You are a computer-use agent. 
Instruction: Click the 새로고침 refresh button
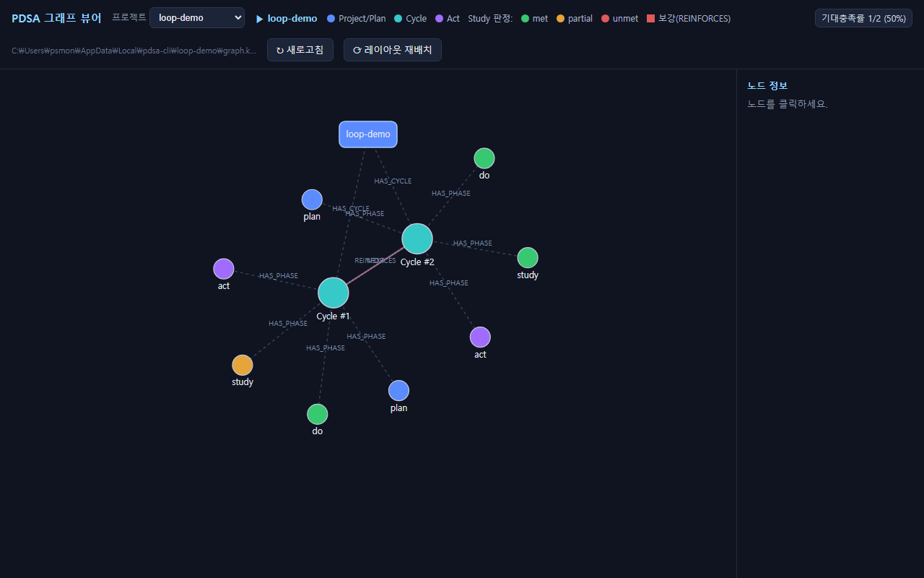[x=300, y=50]
